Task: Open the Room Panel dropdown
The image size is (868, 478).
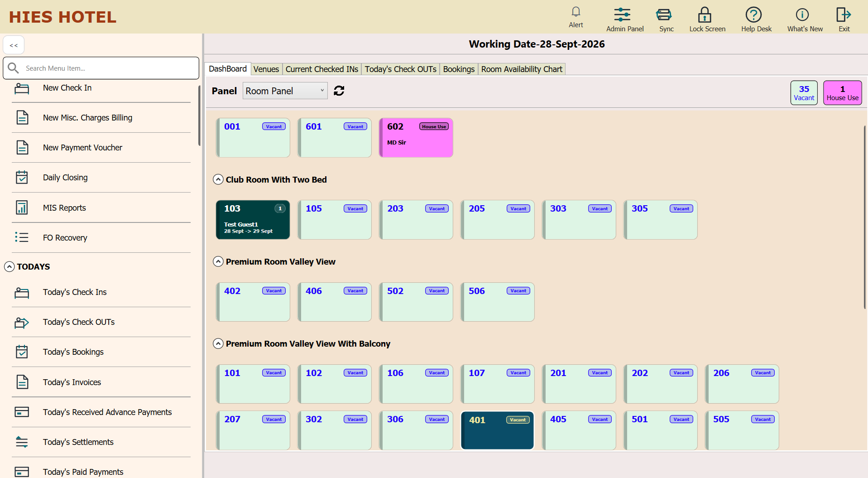Action: (285, 91)
